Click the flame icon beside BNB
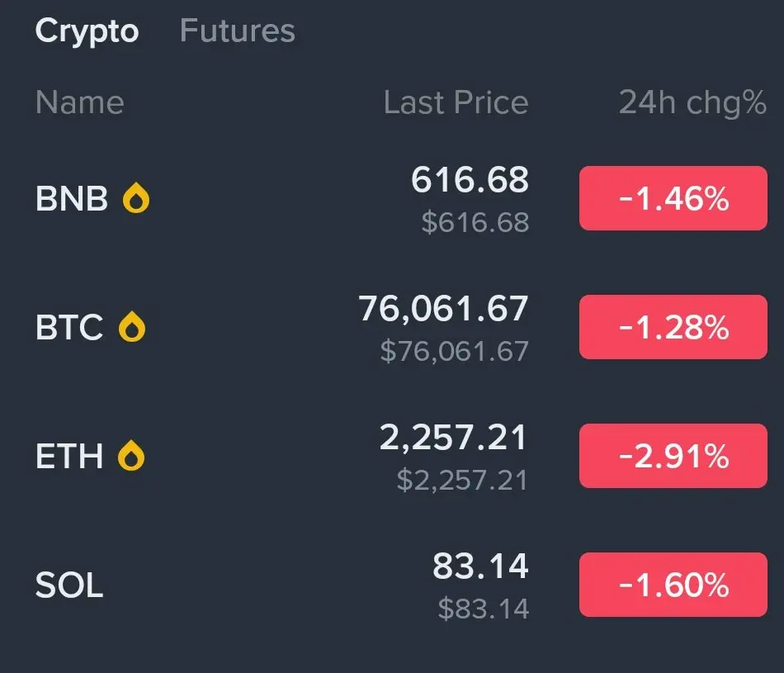Screen dimensions: 784x673 tap(136, 198)
